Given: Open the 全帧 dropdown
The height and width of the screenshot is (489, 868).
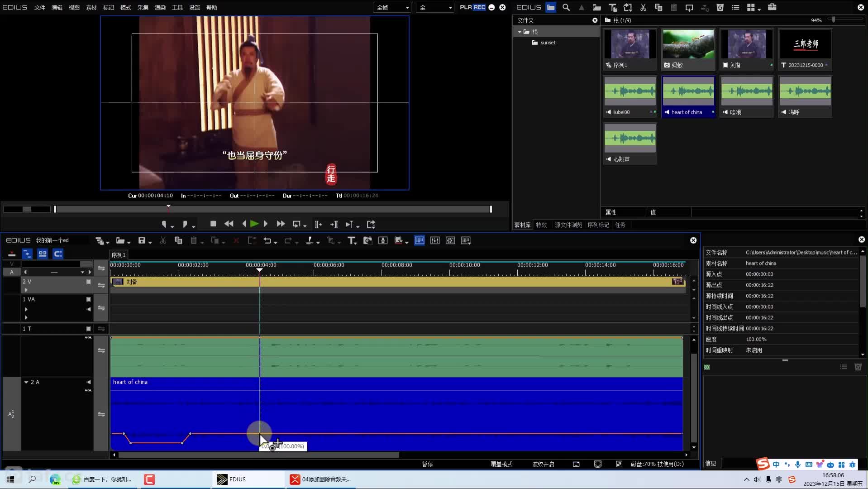Looking at the screenshot, I should [392, 7].
